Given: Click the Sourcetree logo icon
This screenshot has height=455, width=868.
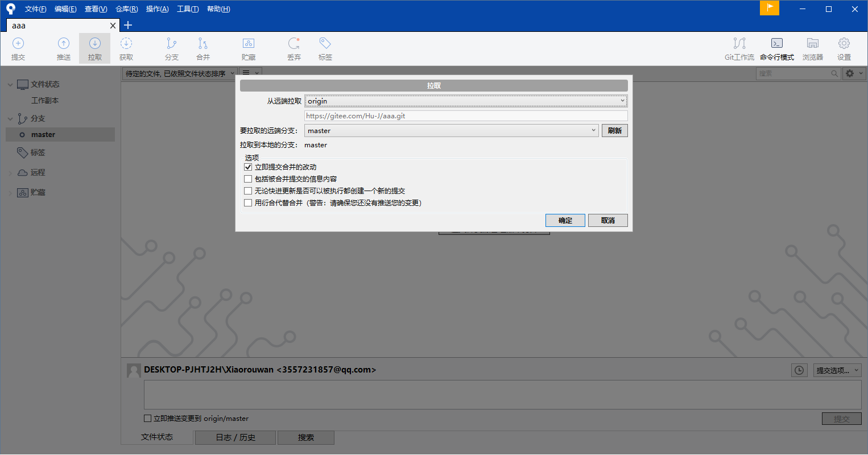Looking at the screenshot, I should pos(11,9).
